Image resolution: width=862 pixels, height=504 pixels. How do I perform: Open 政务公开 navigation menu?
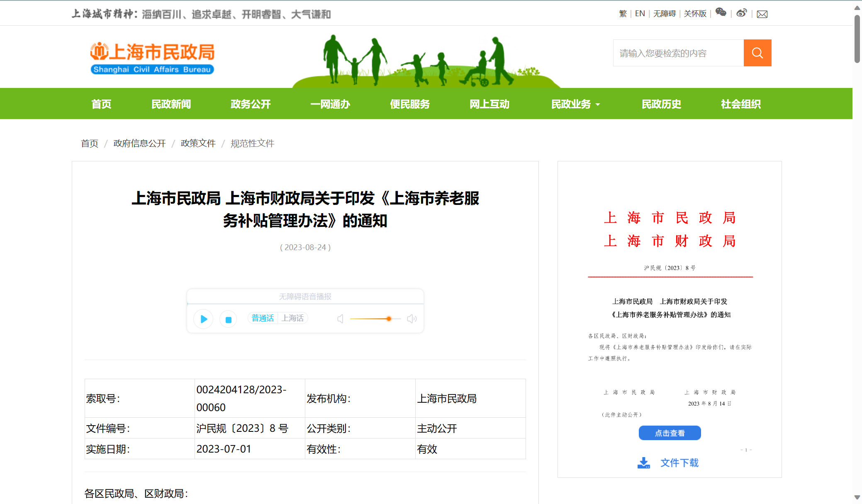pos(251,104)
